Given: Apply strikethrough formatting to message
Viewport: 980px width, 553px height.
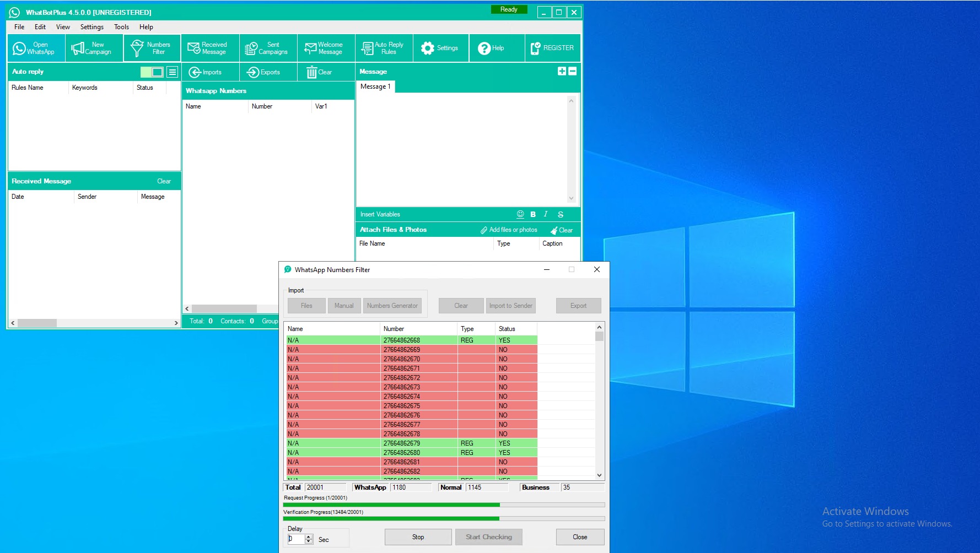Looking at the screenshot, I should (x=561, y=214).
